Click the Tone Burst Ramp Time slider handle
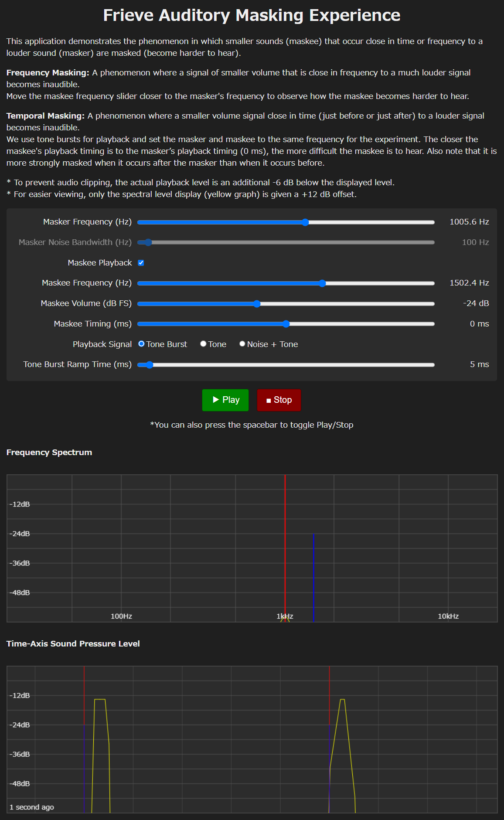The height and width of the screenshot is (820, 504). [150, 365]
